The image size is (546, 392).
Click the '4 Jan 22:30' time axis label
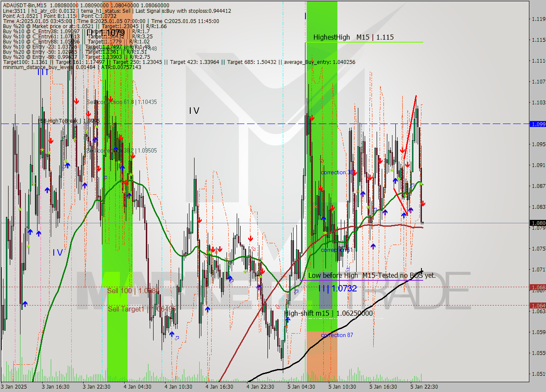pos(260,387)
